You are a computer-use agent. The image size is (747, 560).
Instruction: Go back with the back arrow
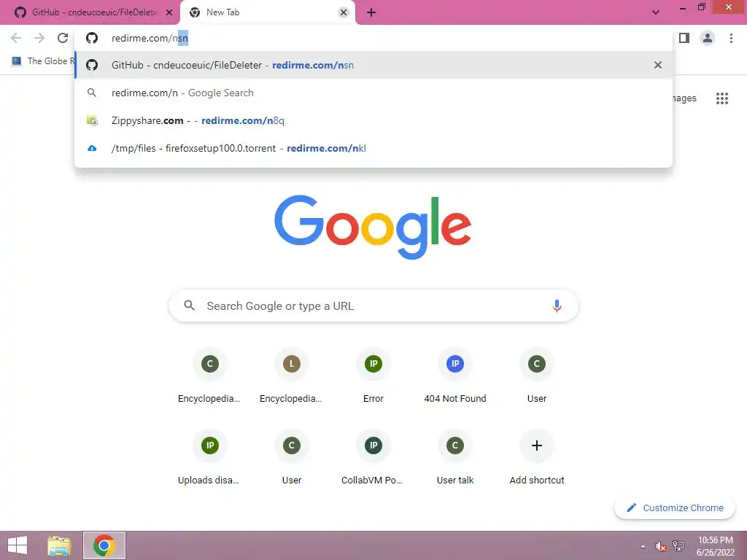(x=16, y=38)
